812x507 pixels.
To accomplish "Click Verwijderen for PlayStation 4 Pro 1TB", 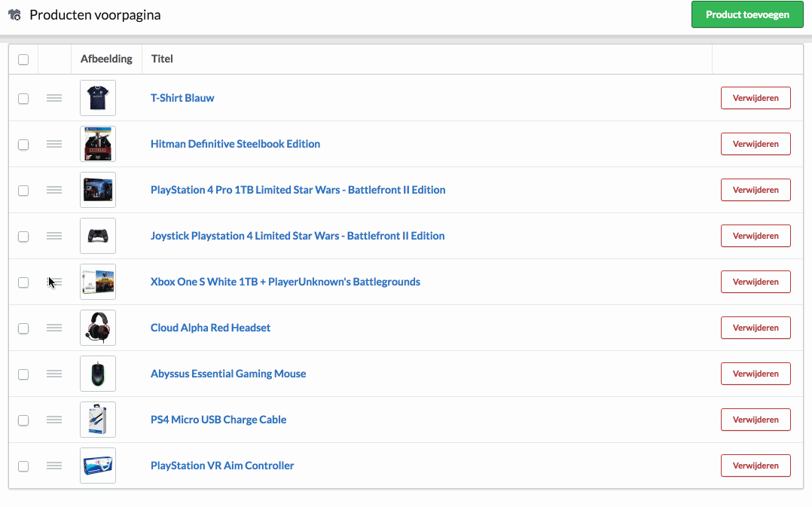I will pos(756,190).
